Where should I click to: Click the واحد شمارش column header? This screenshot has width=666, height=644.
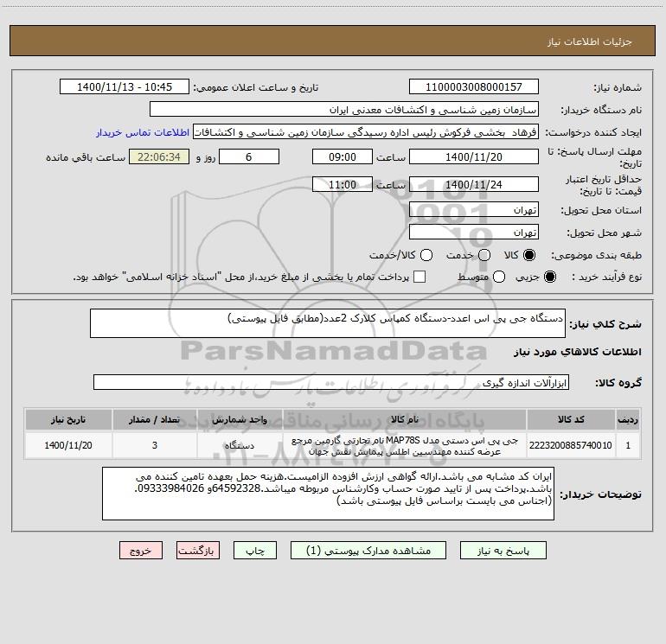click(x=240, y=419)
